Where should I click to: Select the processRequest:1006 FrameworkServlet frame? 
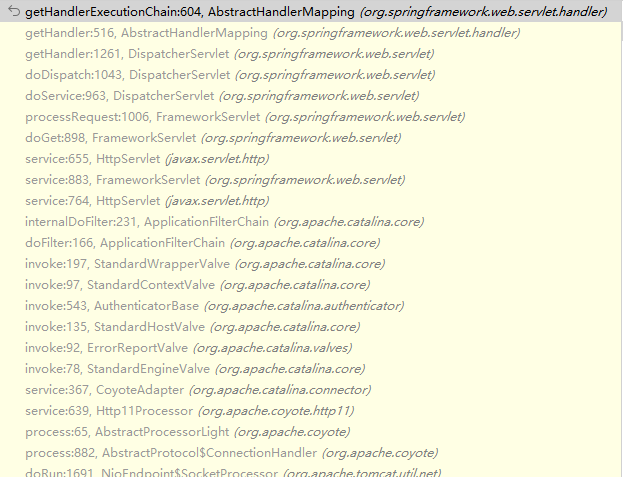tap(245, 117)
